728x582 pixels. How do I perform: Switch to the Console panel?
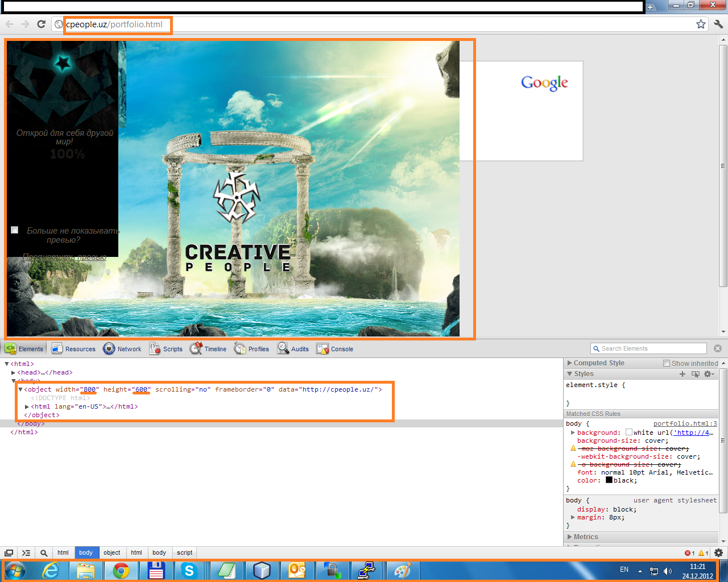tap(335, 348)
